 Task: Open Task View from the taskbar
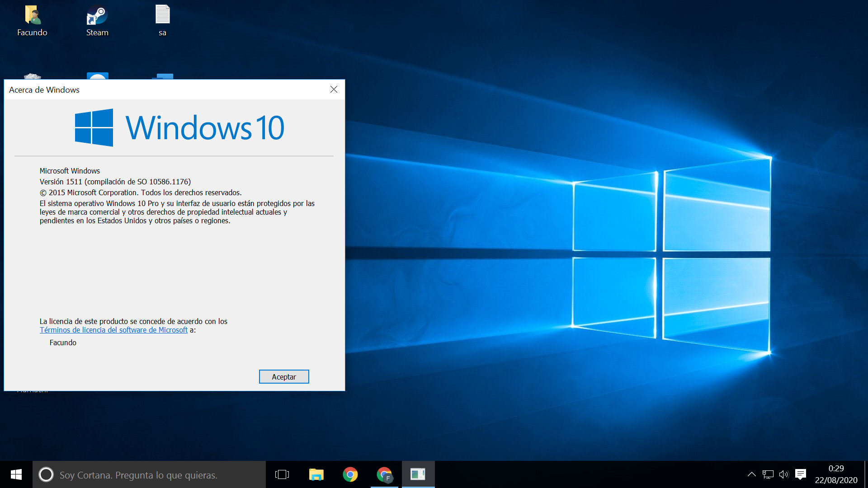pyautogui.click(x=282, y=474)
